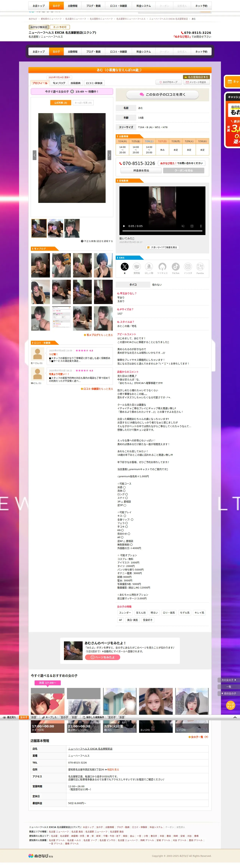Open 出勤情報 in the purple nav bar

point(72,52)
